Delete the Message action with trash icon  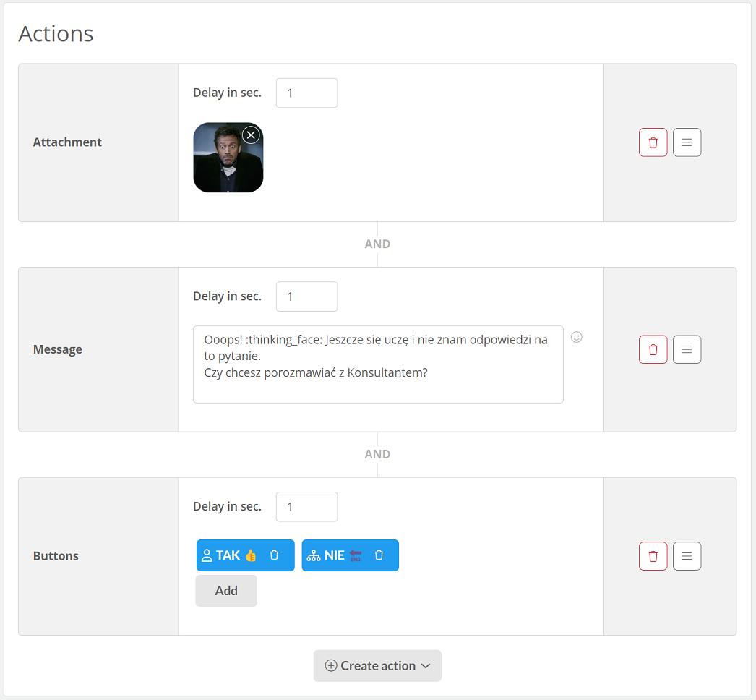pyautogui.click(x=653, y=349)
